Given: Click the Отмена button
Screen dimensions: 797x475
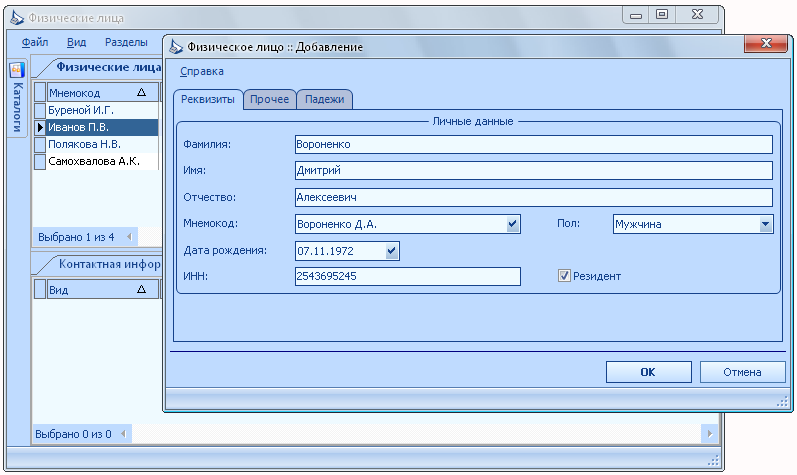Looking at the screenshot, I should (x=742, y=372).
